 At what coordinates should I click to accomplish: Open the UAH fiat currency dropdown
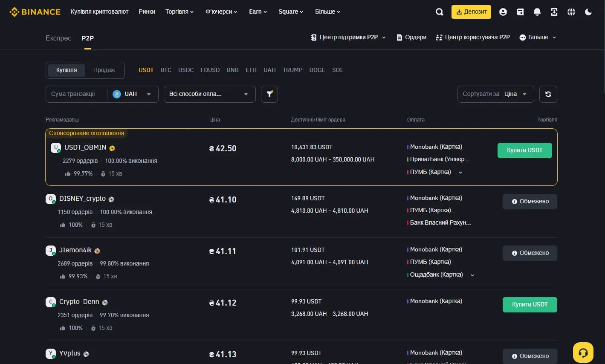(x=132, y=94)
